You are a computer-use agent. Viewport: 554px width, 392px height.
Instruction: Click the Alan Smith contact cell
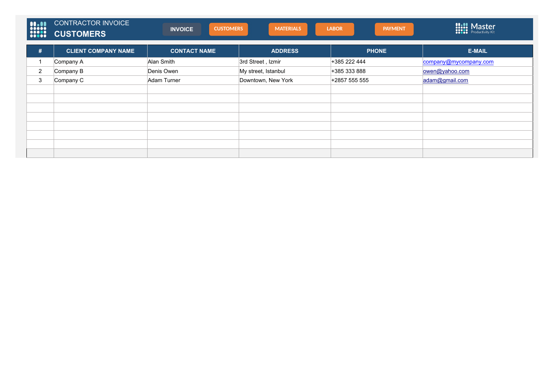pos(193,62)
